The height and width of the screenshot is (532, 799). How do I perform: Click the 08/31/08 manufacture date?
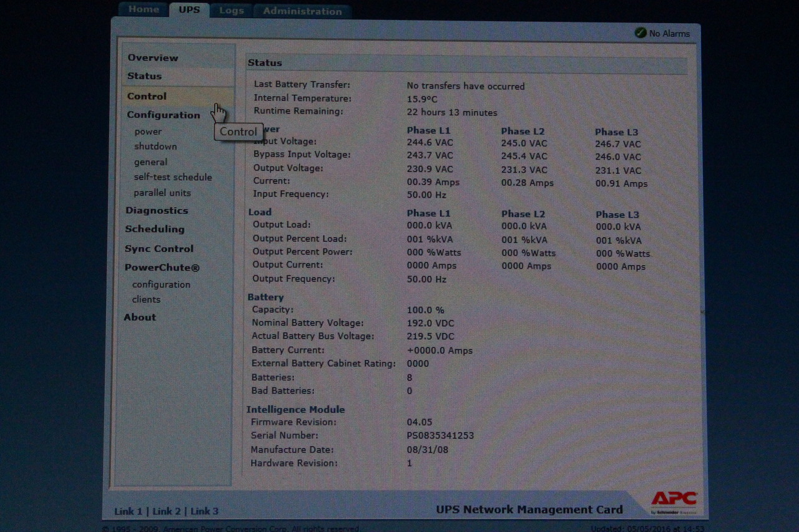pos(428,450)
